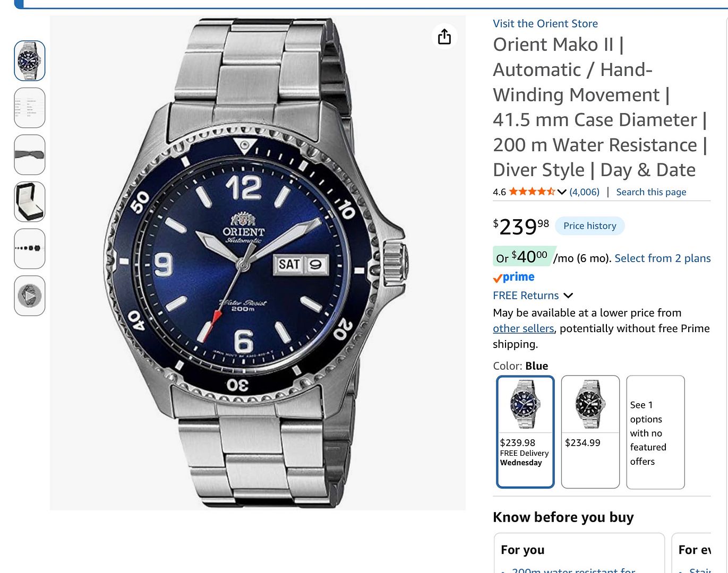Open the 4,006 reviews link

[x=585, y=192]
